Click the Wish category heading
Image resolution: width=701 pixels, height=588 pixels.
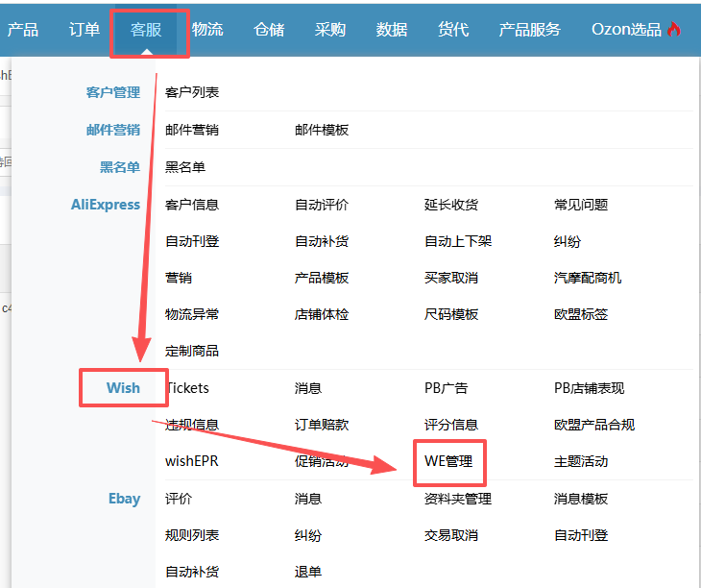(123, 388)
